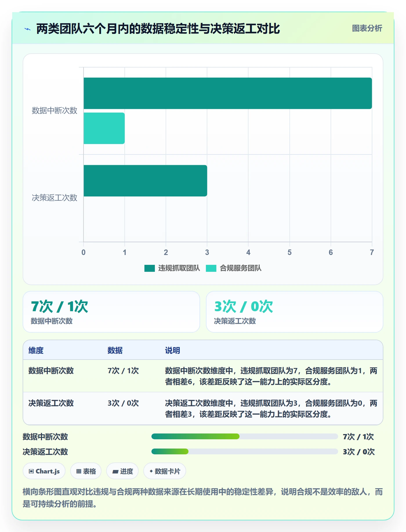Click the 图表分析 label in the header
The width and height of the screenshot is (406, 532).
[367, 28]
